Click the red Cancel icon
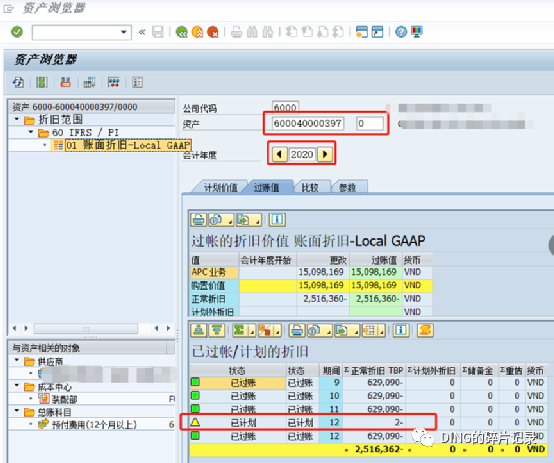This screenshot has width=554, height=463. pos(213,32)
